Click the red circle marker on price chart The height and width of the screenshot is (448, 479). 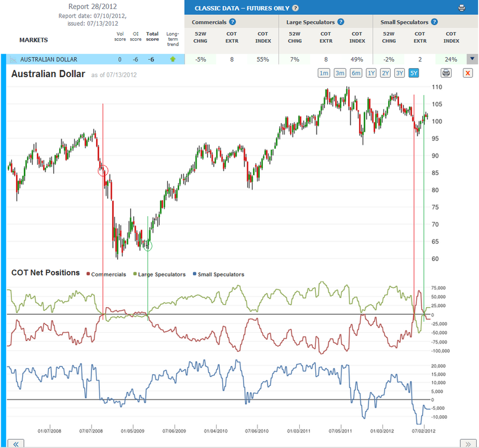[103, 170]
